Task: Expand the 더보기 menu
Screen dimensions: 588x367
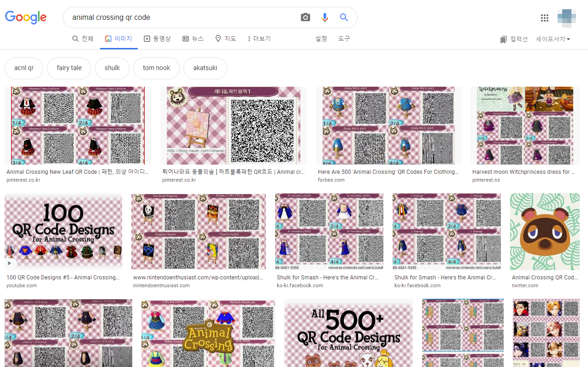Action: (x=259, y=39)
